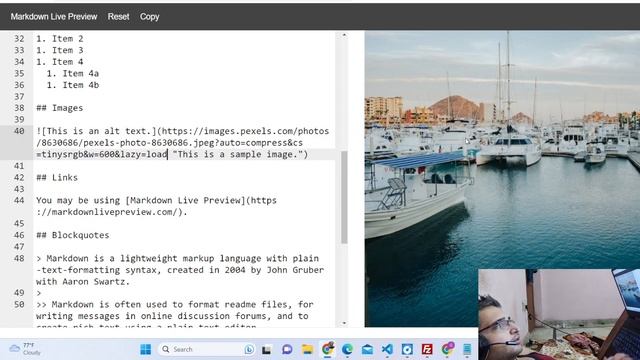Open the blue disc app on taskbar
640x360 pixels.
[x=407, y=349]
